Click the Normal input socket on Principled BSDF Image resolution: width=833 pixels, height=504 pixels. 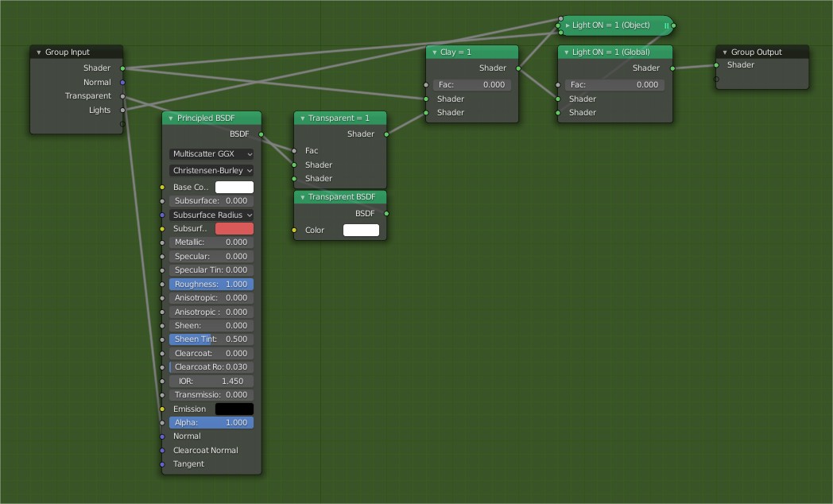164,436
